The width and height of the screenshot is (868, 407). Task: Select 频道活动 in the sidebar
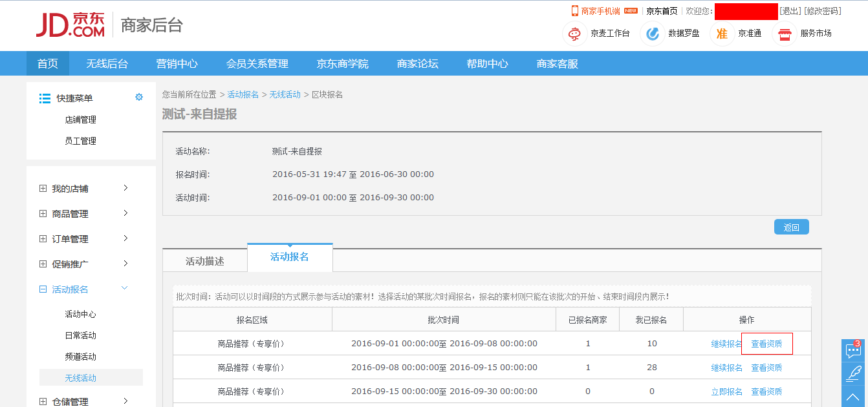click(x=80, y=357)
